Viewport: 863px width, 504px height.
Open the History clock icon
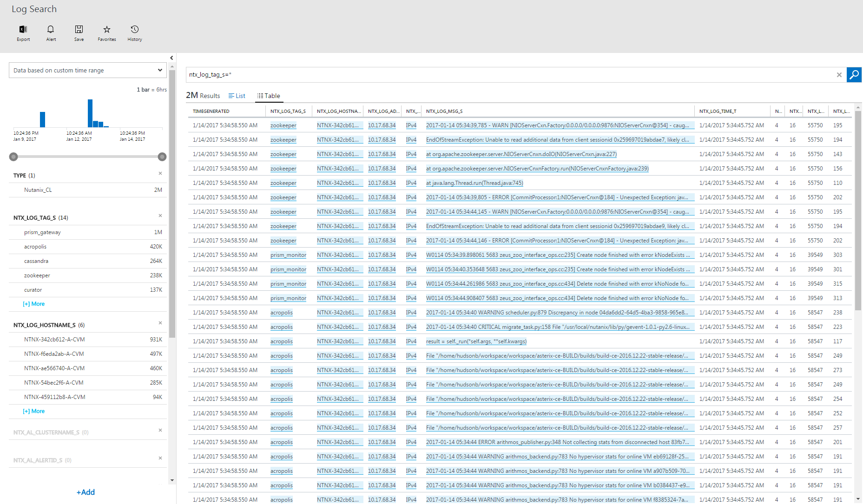135,29
